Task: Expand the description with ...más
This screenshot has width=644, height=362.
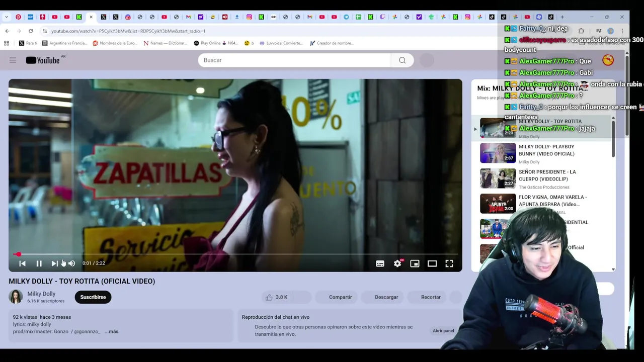Action: click(x=111, y=332)
